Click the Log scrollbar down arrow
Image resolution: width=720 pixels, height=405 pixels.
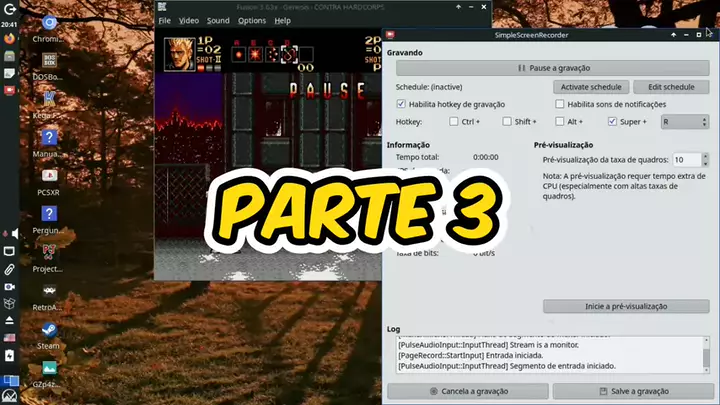[706, 370]
